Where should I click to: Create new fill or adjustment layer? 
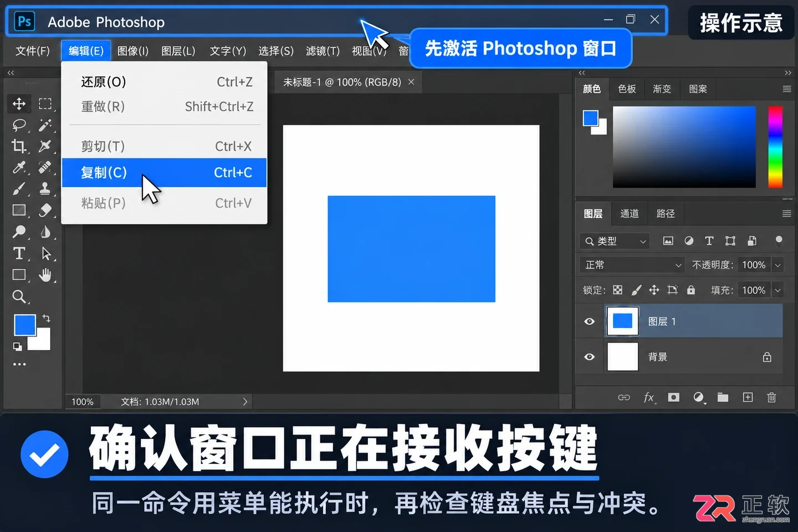pos(699,397)
